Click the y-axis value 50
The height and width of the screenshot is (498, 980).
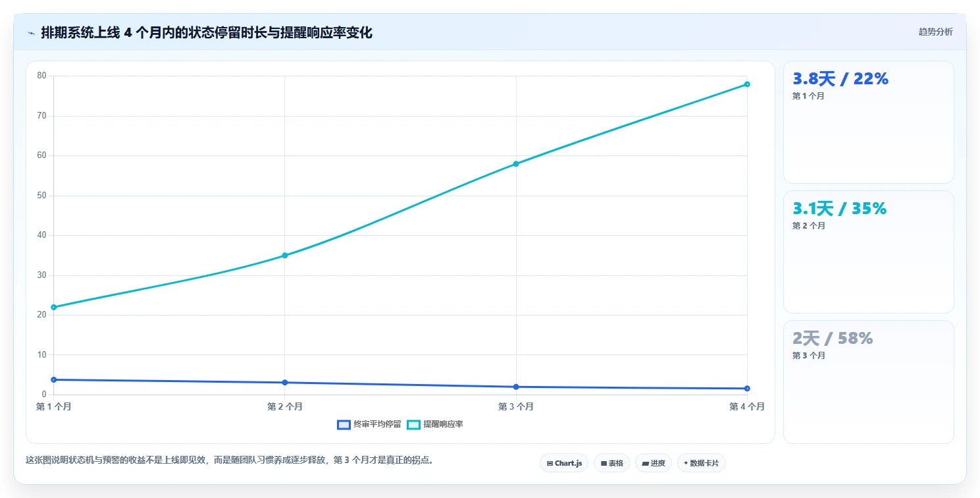(41, 195)
